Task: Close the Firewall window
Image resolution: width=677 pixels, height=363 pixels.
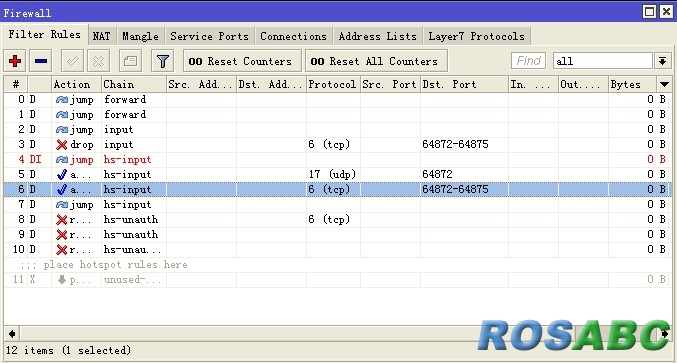Action: [666, 12]
